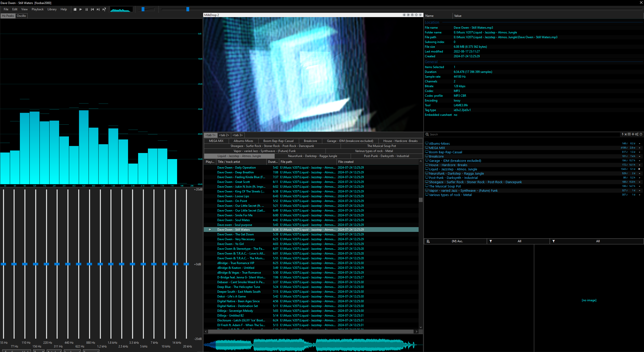Viewport: 644px width, 352px height.
Task: Click the MilkDrop R random preset icon
Action: pyautogui.click(x=412, y=15)
